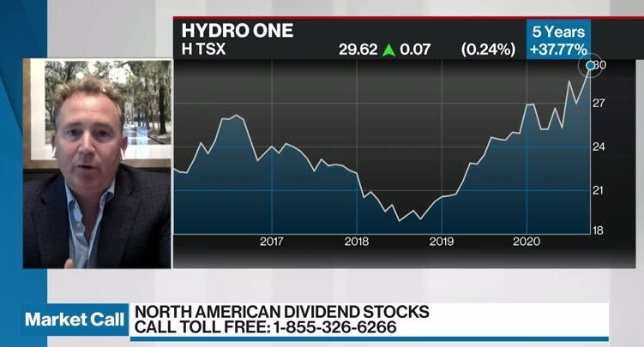The image size is (644, 347).
Task: Click the green up arrow beside 29.62
Action: coord(388,50)
